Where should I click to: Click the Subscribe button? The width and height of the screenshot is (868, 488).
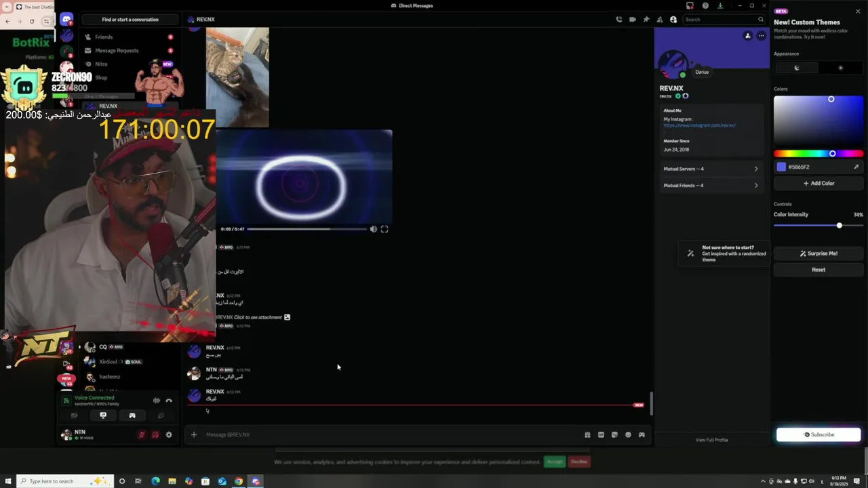coord(818,434)
